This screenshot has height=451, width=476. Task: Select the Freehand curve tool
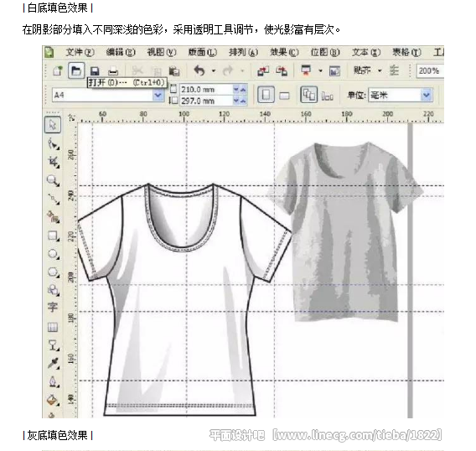pyautogui.click(x=53, y=199)
